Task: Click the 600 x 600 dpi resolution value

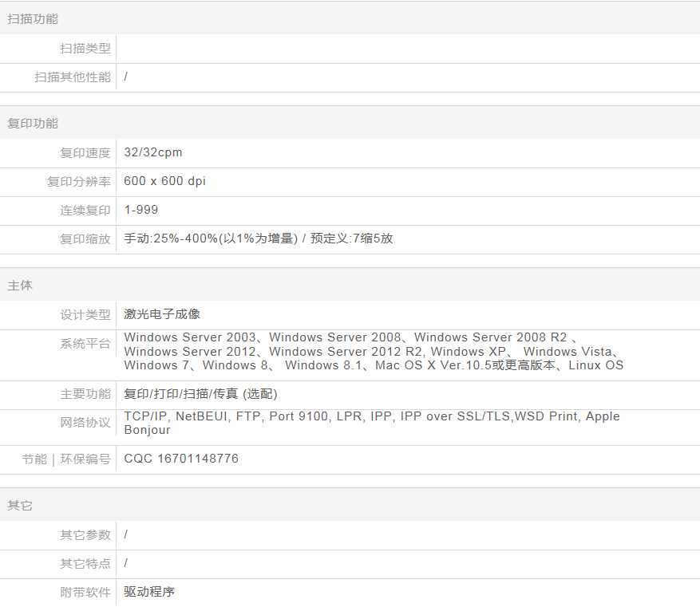Action: pyautogui.click(x=164, y=181)
